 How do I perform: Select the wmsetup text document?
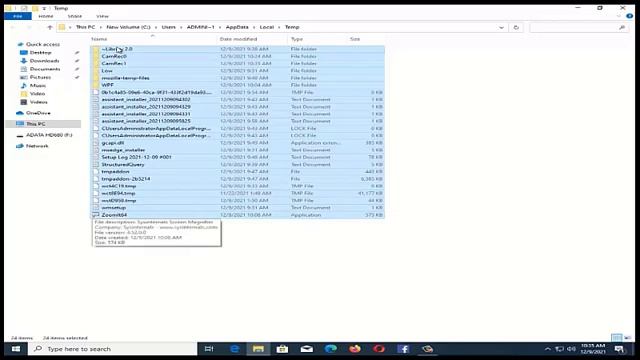click(114, 208)
